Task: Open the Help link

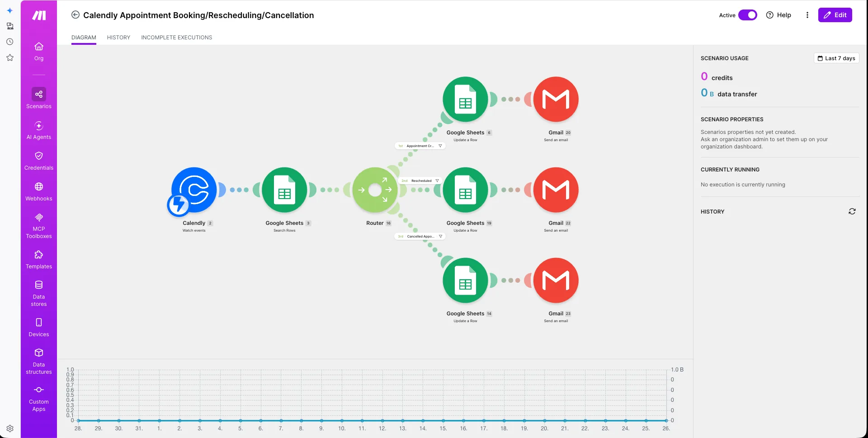Action: click(x=778, y=15)
